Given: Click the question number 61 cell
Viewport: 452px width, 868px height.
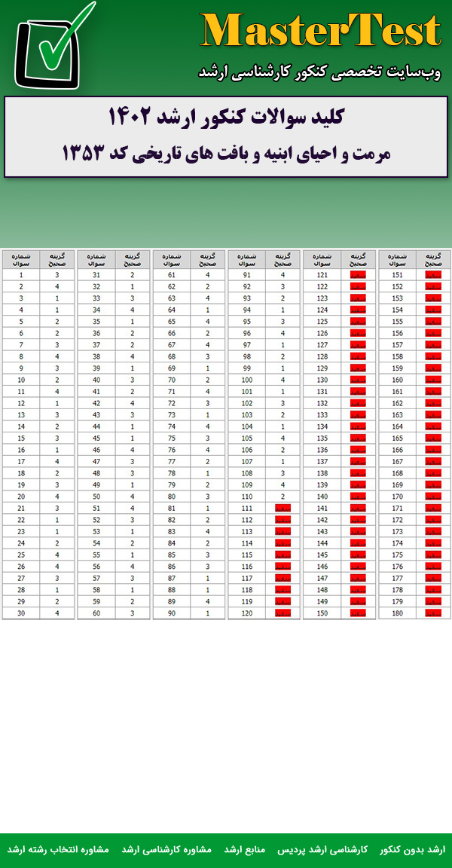Looking at the screenshot, I should (x=172, y=275).
